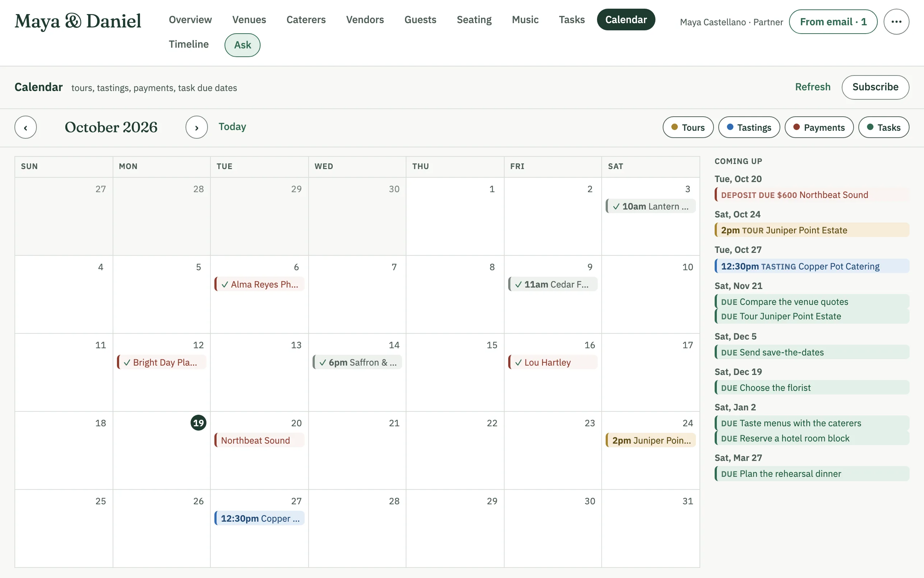This screenshot has width=924, height=578.
Task: Switch to the Caterers tab
Action: click(306, 20)
